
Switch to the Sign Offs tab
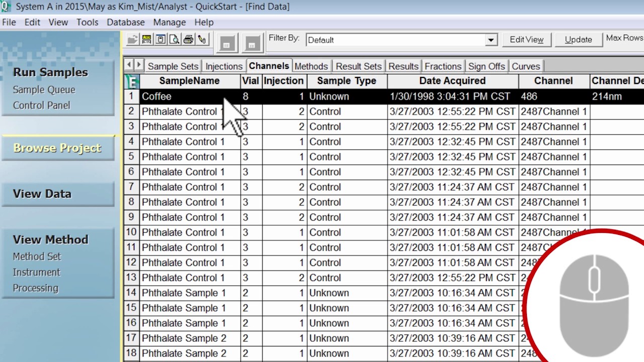pos(487,66)
